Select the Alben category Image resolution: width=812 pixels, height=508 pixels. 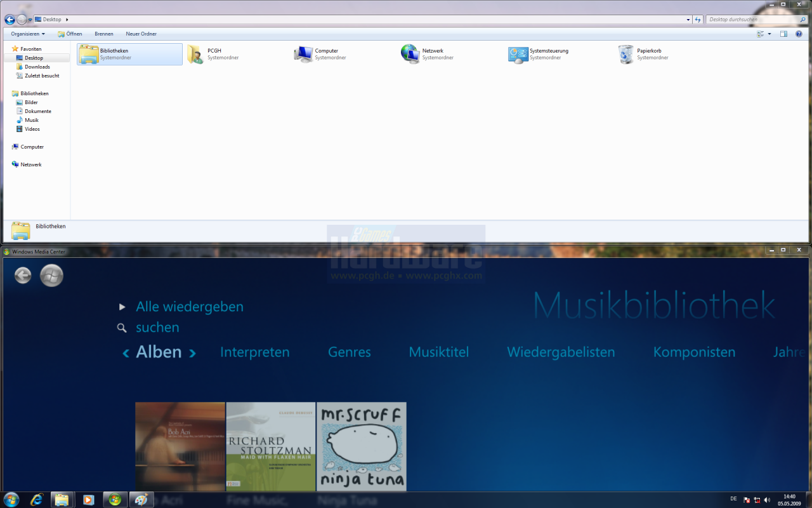[x=159, y=352]
